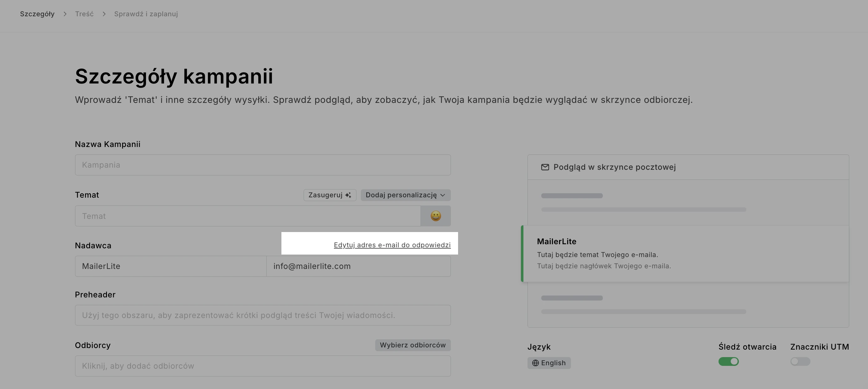868x389 pixels.
Task: Click into the Temat subject field
Action: coord(247,216)
